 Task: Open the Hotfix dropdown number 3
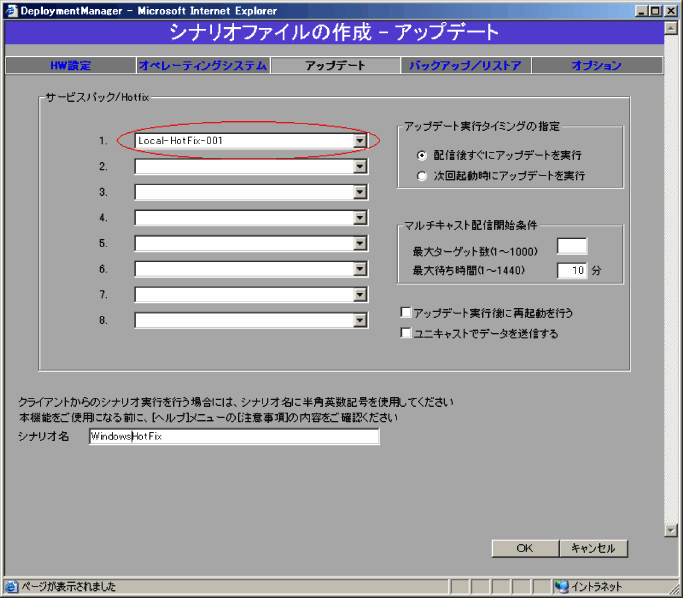[x=360, y=192]
